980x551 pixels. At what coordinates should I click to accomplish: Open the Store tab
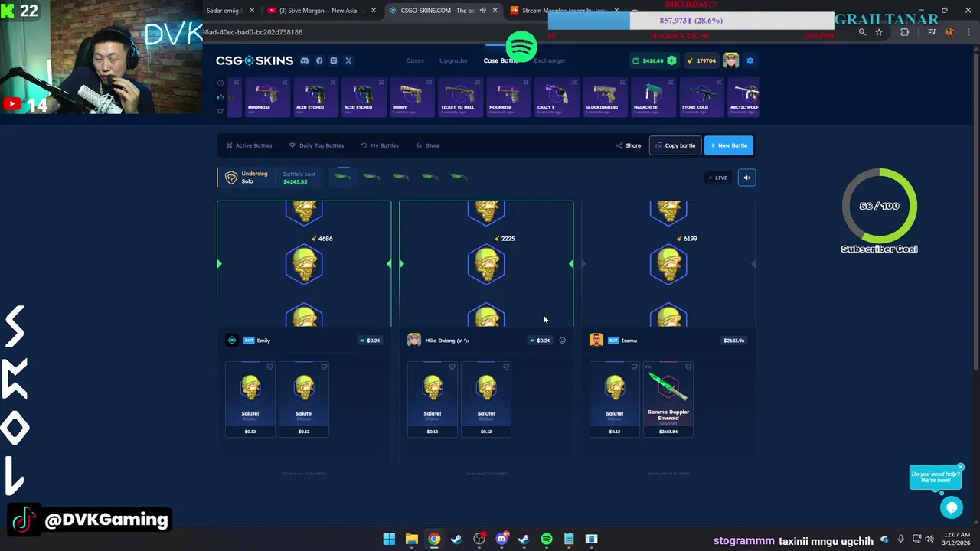(x=427, y=145)
